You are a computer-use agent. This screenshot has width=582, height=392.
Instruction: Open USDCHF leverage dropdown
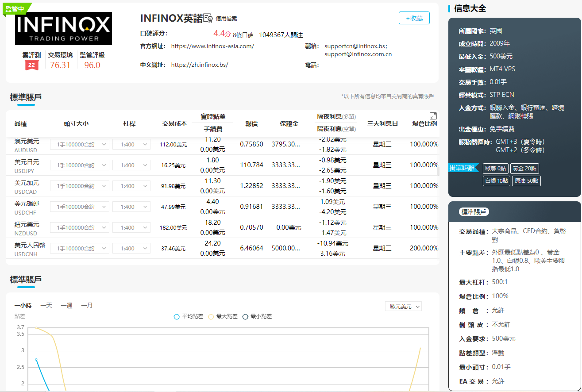pos(131,207)
